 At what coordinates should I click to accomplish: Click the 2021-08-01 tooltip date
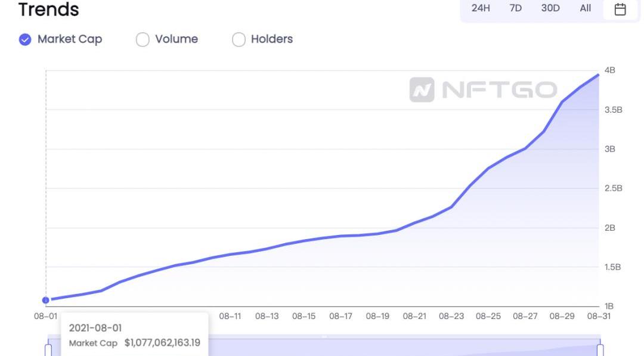pos(95,328)
